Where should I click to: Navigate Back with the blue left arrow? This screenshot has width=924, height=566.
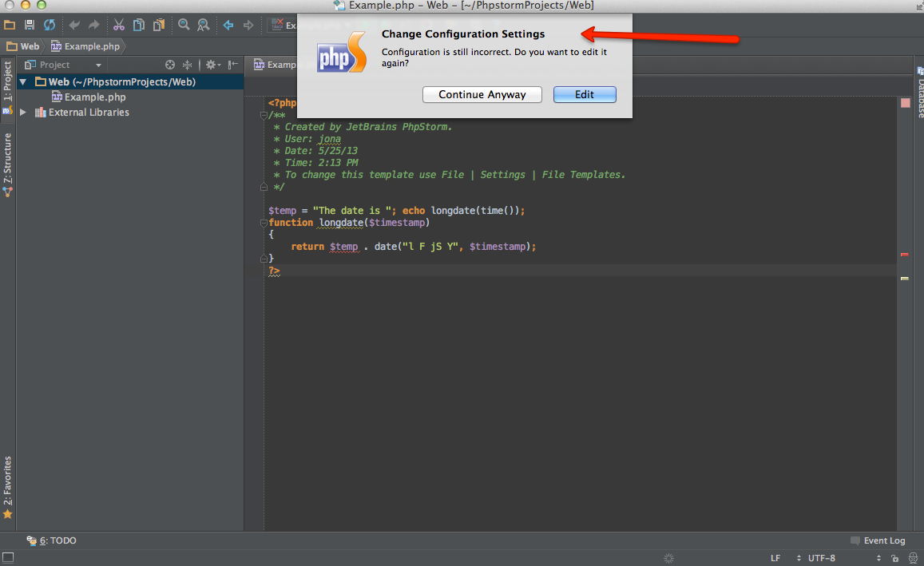click(228, 25)
